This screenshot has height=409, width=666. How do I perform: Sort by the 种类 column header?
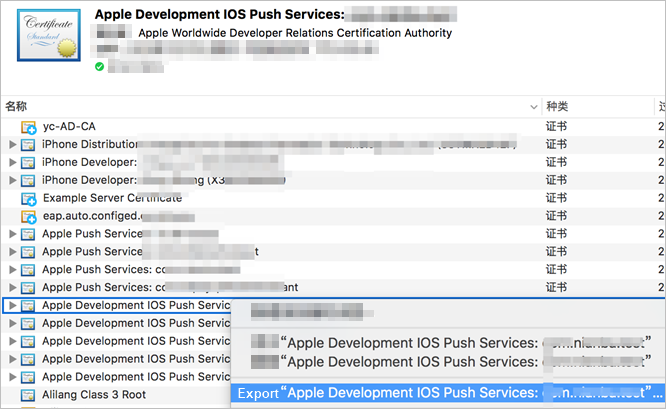click(x=557, y=106)
